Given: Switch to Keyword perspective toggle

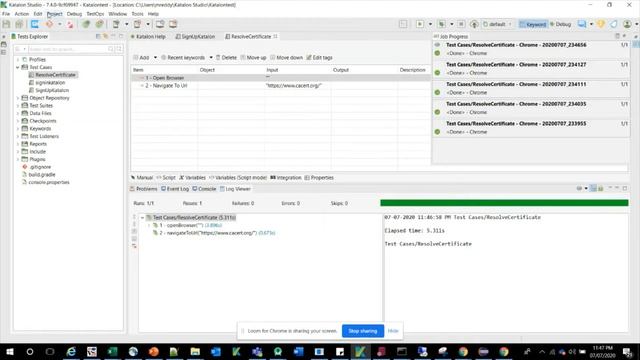Looking at the screenshot, I should coord(533,24).
